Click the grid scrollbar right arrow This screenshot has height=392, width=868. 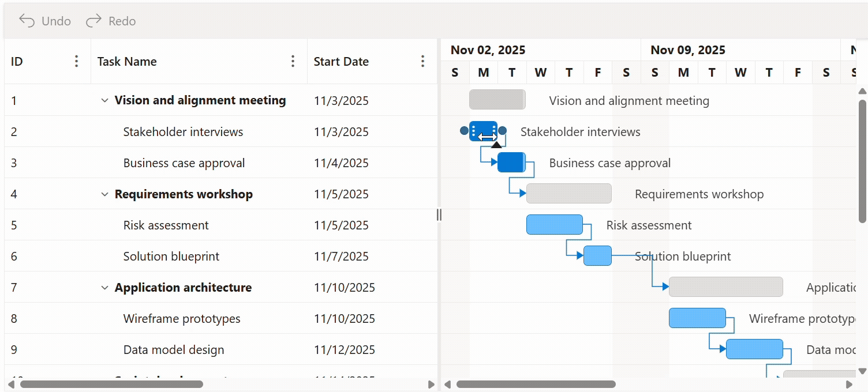[431, 384]
